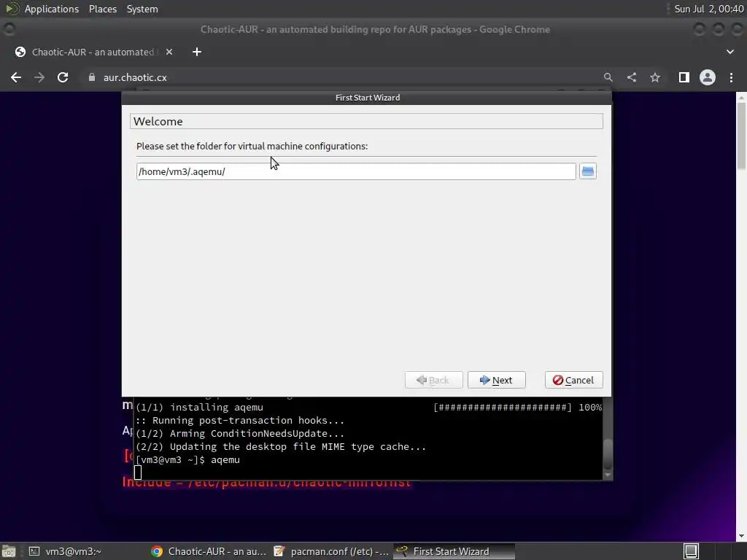The width and height of the screenshot is (747, 560).
Task: Open a new Chrome tab
Action: [x=197, y=52]
